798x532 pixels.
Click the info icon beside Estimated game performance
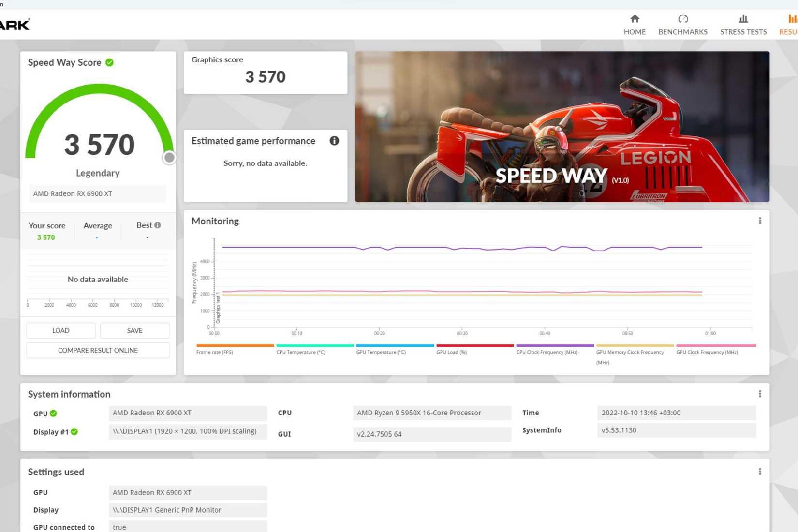pyautogui.click(x=334, y=141)
